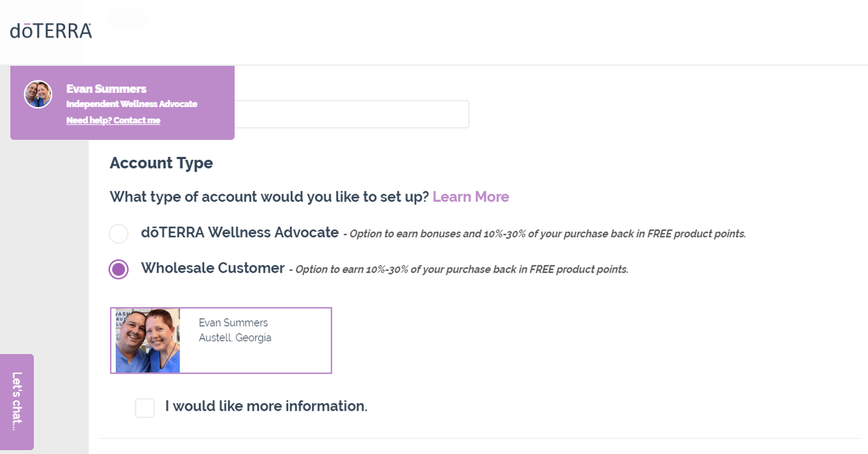Click the Wholesale Customer product points description
This screenshot has width=868, height=454.
click(459, 270)
